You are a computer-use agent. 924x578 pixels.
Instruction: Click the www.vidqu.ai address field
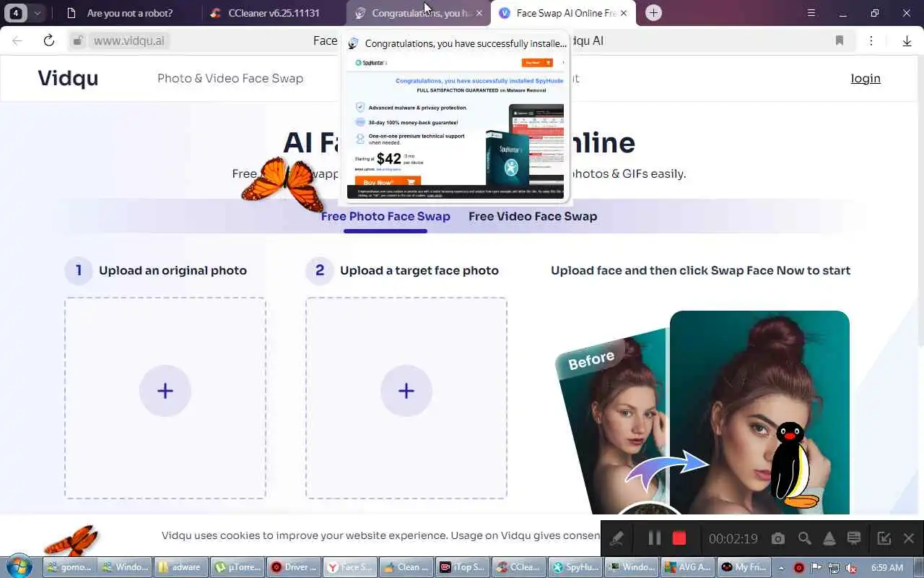(130, 40)
